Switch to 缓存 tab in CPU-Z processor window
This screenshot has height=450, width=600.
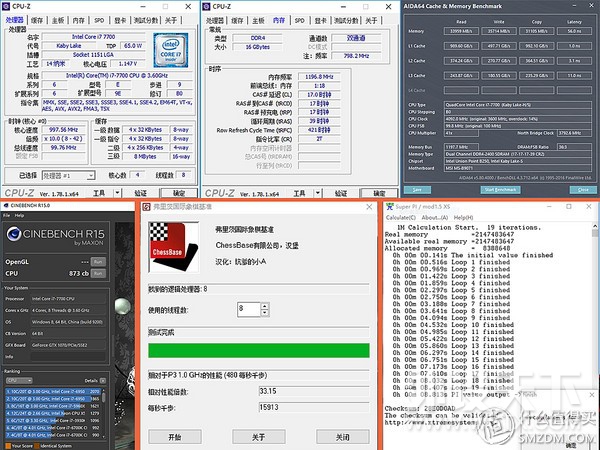[x=37, y=20]
